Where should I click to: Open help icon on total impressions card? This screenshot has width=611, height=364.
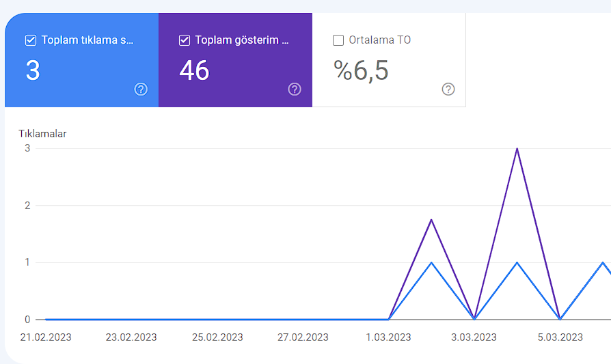click(x=295, y=89)
